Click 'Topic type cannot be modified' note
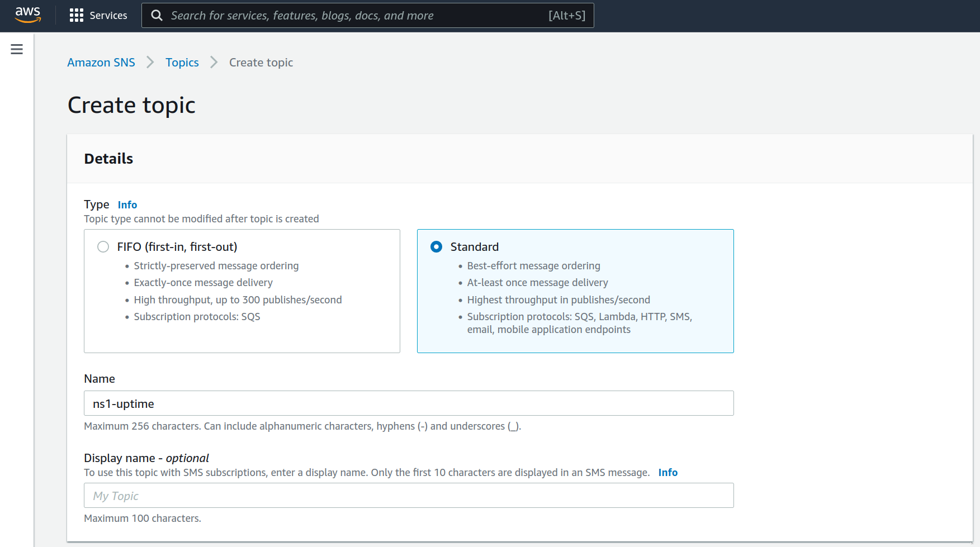This screenshot has height=547, width=980. point(201,219)
